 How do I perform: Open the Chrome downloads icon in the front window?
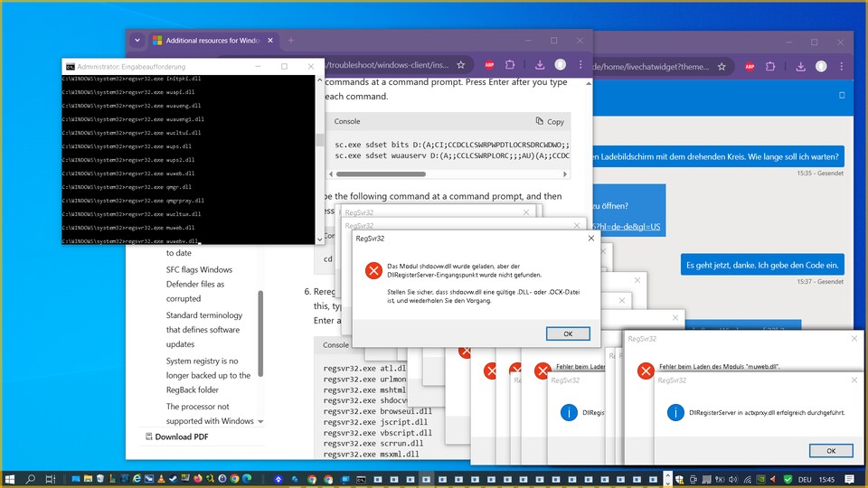point(539,65)
